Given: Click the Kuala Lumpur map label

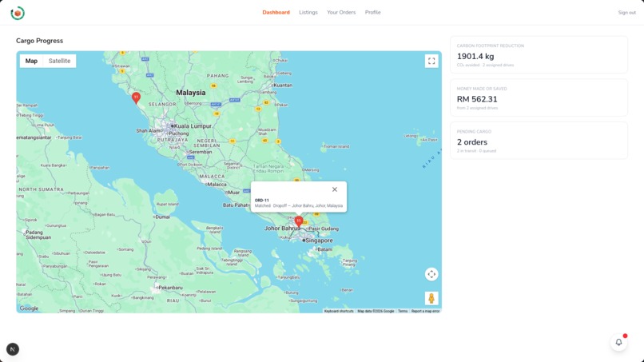Looking at the screenshot, I should point(193,126).
